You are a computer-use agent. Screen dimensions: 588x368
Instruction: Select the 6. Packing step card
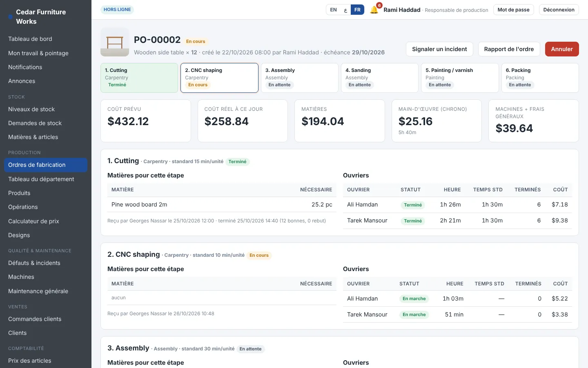[540, 78]
